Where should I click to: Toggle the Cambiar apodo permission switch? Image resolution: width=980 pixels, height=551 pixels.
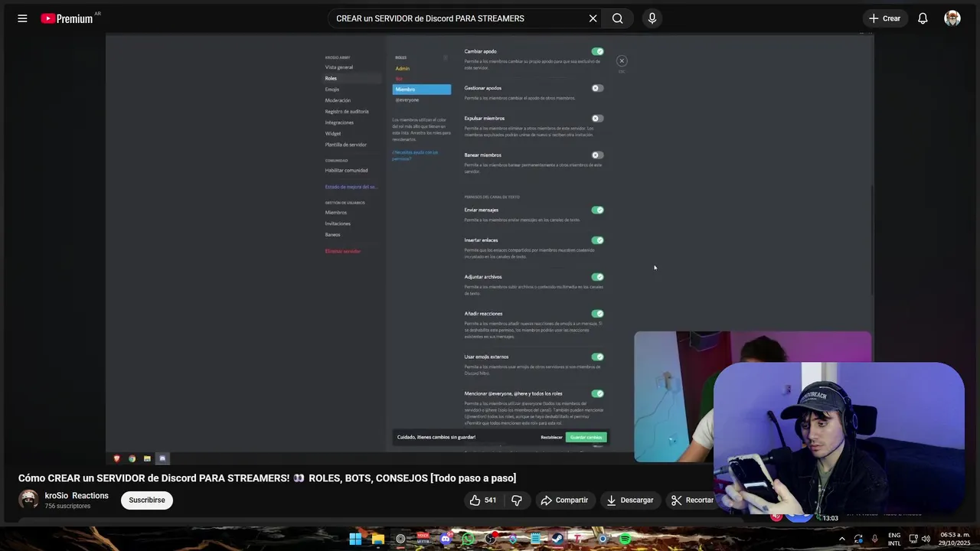(597, 51)
